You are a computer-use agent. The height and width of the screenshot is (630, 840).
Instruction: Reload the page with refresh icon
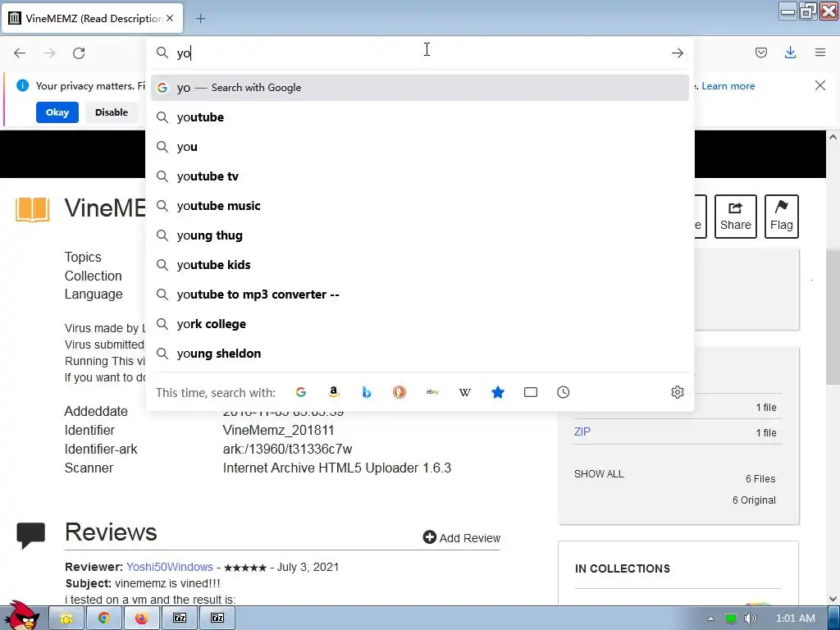coord(79,53)
